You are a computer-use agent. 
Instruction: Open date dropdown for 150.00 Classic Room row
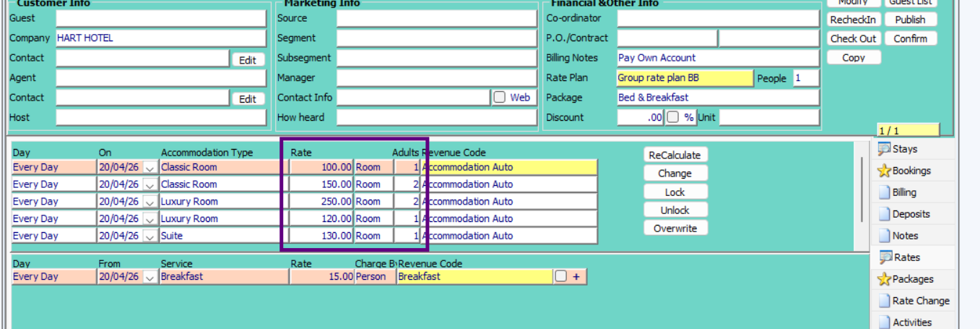tap(150, 184)
